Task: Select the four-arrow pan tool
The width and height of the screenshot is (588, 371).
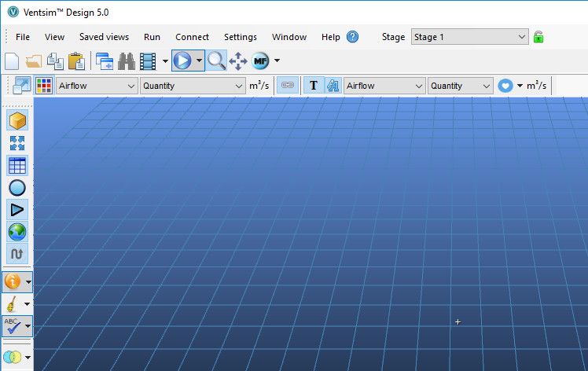Action: (238, 61)
